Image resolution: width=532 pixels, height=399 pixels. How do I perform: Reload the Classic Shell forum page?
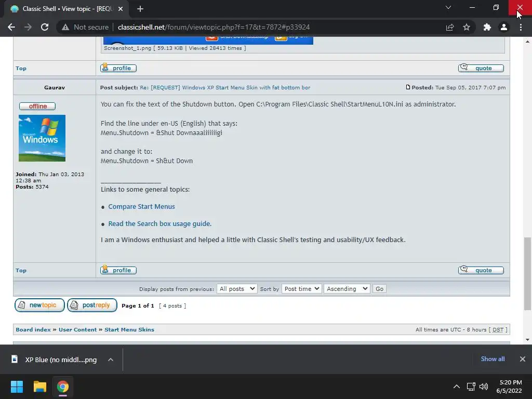coord(45,27)
